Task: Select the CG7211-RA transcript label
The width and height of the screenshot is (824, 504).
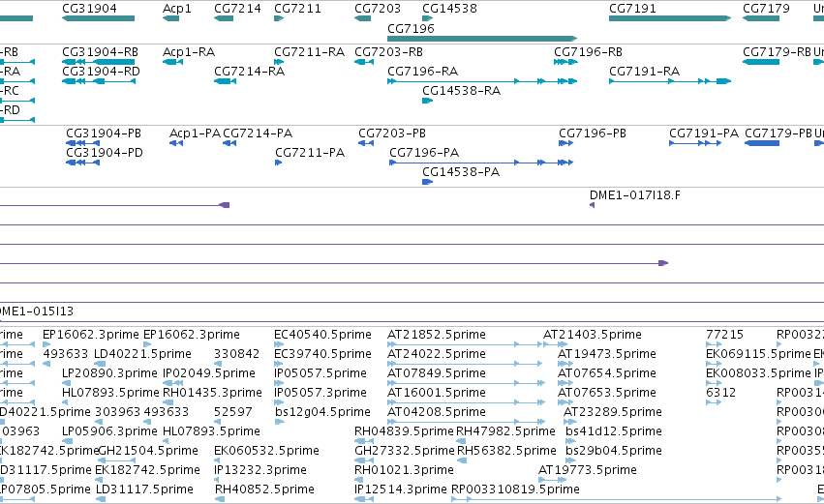Action: coord(310,52)
